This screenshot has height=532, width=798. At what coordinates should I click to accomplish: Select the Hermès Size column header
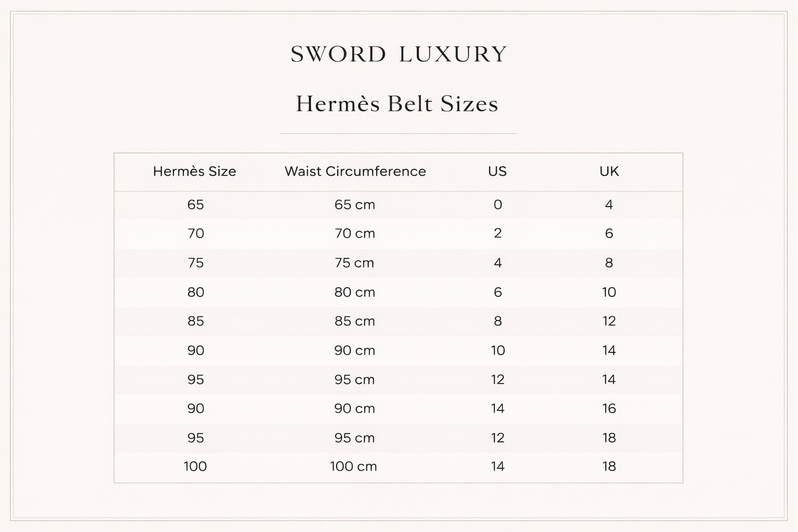(x=194, y=171)
